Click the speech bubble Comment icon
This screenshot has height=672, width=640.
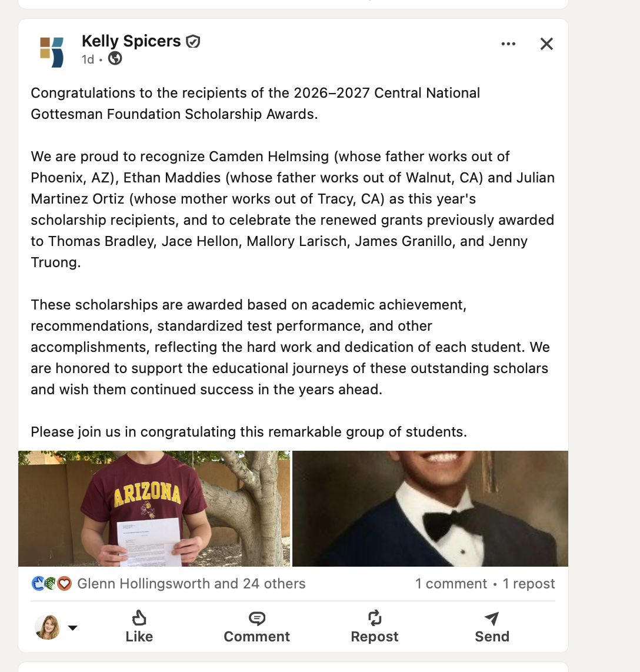pos(256,618)
